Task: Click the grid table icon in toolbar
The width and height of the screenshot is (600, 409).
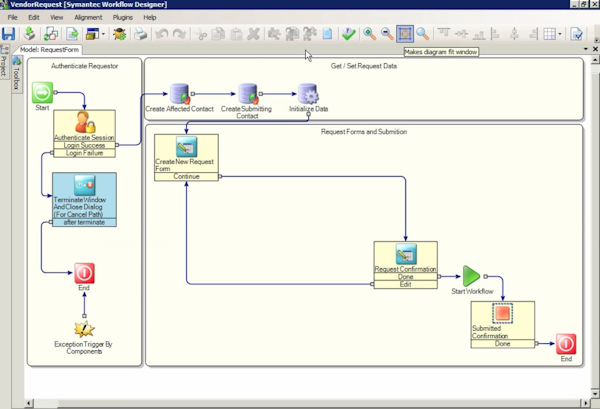Action: [x=549, y=34]
